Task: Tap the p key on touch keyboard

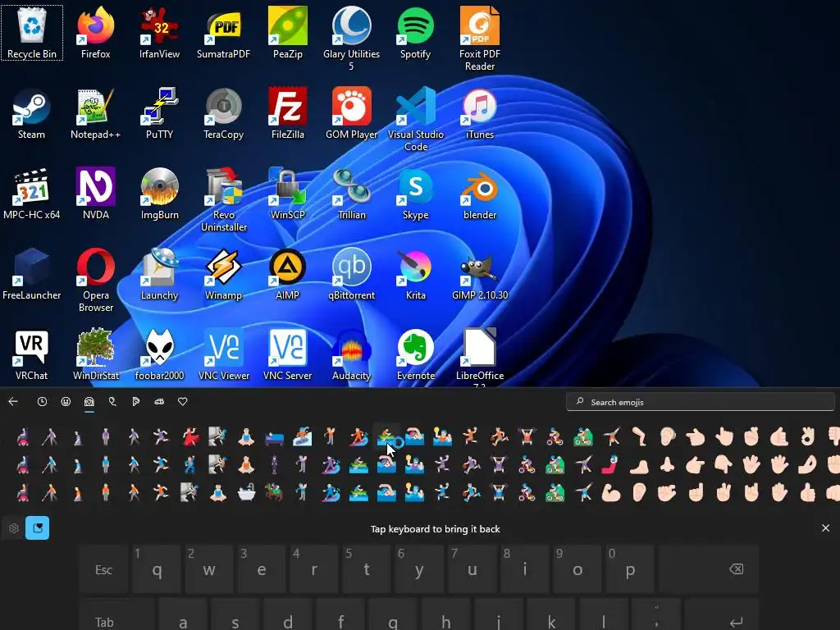Action: pyautogui.click(x=630, y=569)
